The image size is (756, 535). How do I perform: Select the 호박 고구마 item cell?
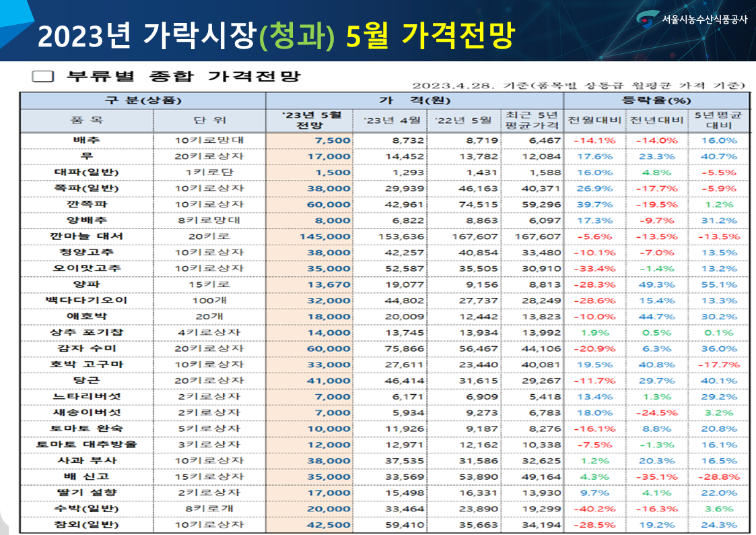(x=87, y=365)
